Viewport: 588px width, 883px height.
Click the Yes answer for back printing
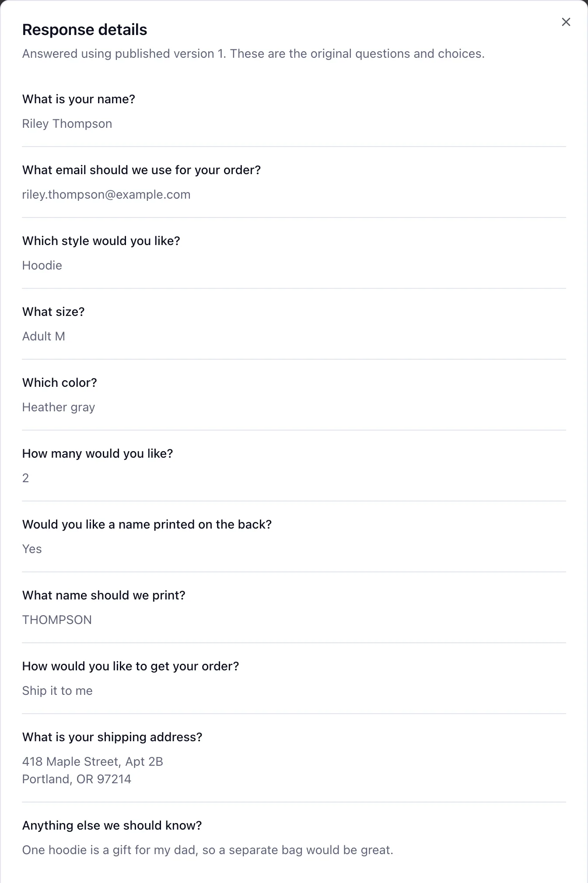tap(32, 549)
